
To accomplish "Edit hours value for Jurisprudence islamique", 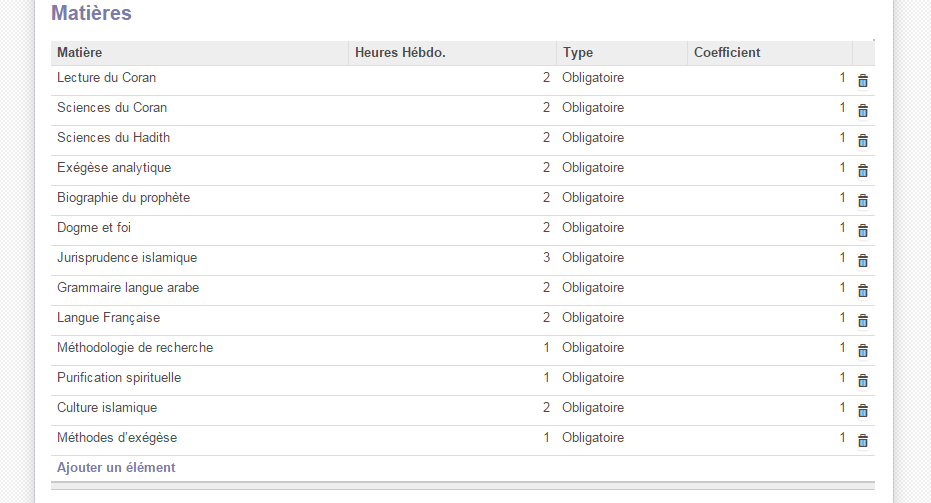I will coord(452,258).
